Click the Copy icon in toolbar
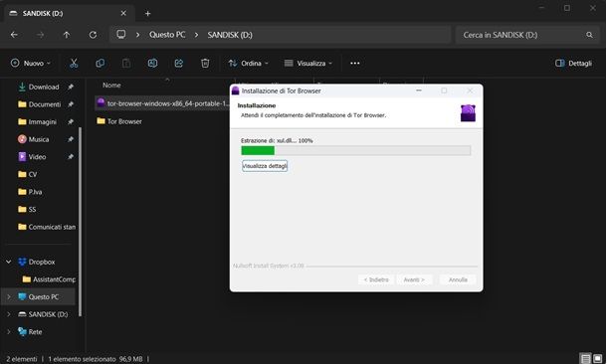The width and height of the screenshot is (607, 364). [100, 63]
